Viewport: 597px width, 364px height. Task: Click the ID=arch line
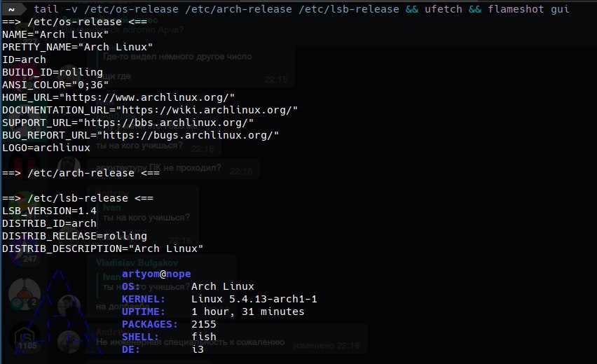pyautogui.click(x=24, y=59)
